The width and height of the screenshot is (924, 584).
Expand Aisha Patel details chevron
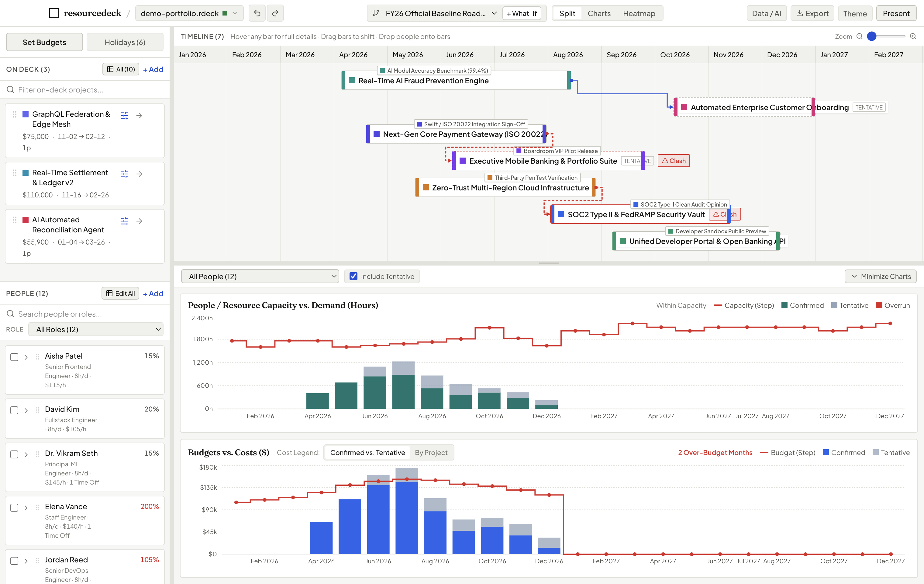click(26, 357)
